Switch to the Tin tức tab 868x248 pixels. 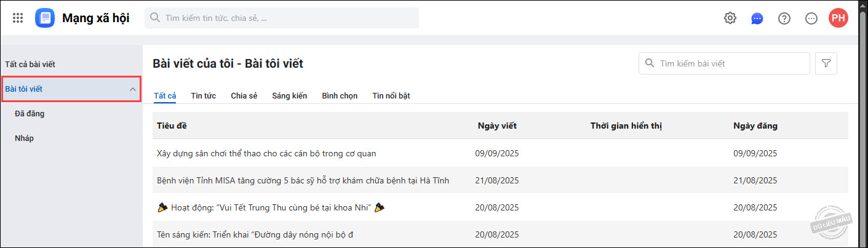(x=203, y=96)
